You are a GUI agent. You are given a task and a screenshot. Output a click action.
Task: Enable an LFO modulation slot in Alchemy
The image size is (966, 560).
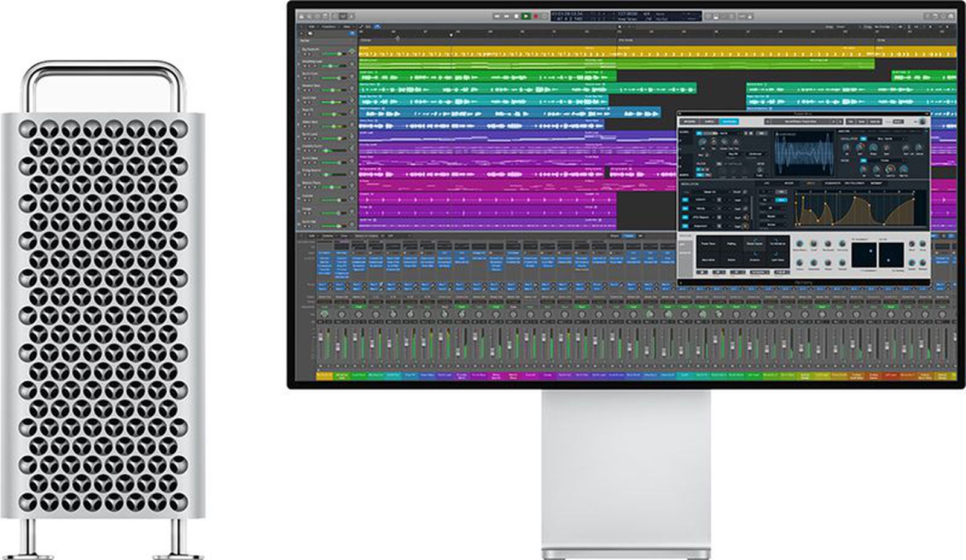(x=684, y=199)
